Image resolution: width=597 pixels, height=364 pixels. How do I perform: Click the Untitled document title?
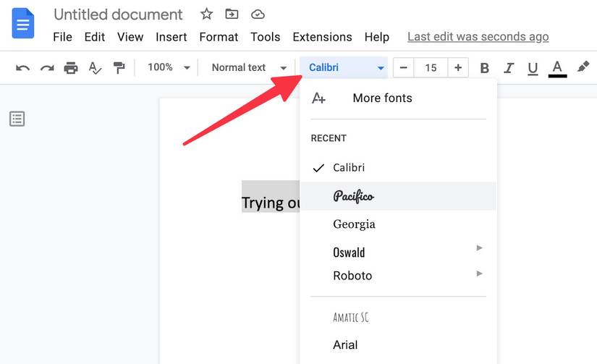[118, 14]
